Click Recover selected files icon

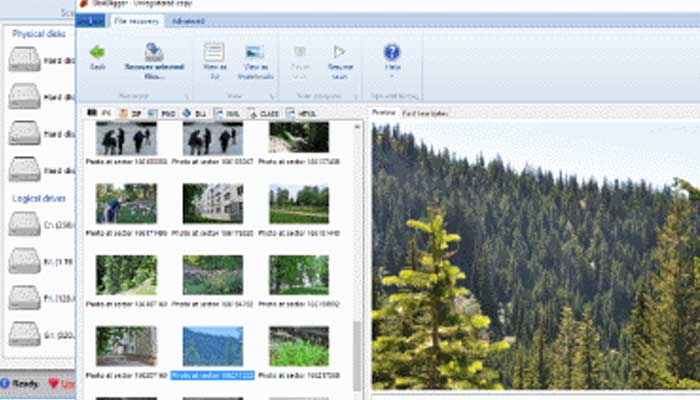[x=154, y=52]
